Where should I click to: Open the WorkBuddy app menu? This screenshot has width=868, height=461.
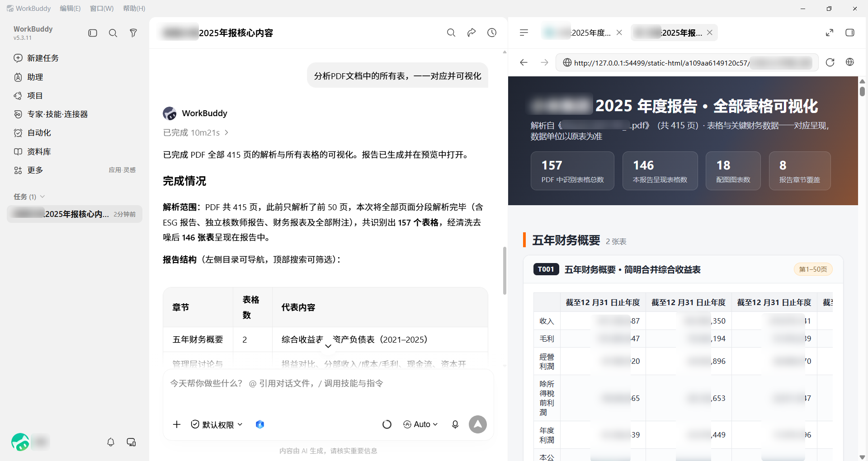click(29, 8)
